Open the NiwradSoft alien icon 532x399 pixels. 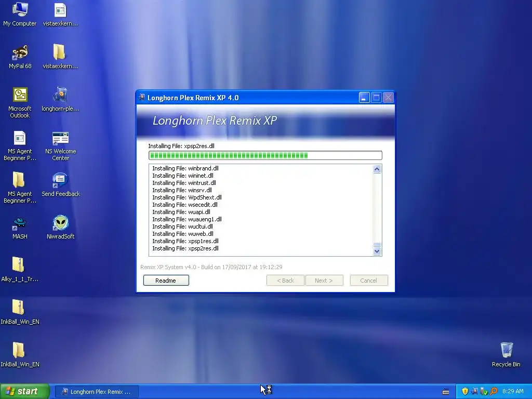[x=60, y=228]
